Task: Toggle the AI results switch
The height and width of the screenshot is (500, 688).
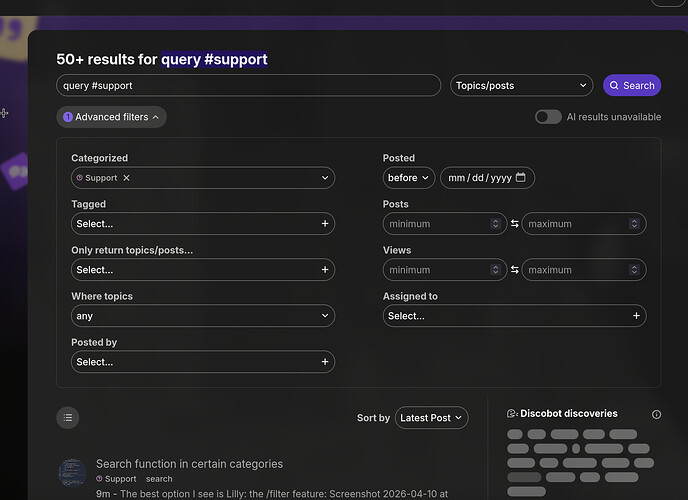Action: (x=548, y=117)
